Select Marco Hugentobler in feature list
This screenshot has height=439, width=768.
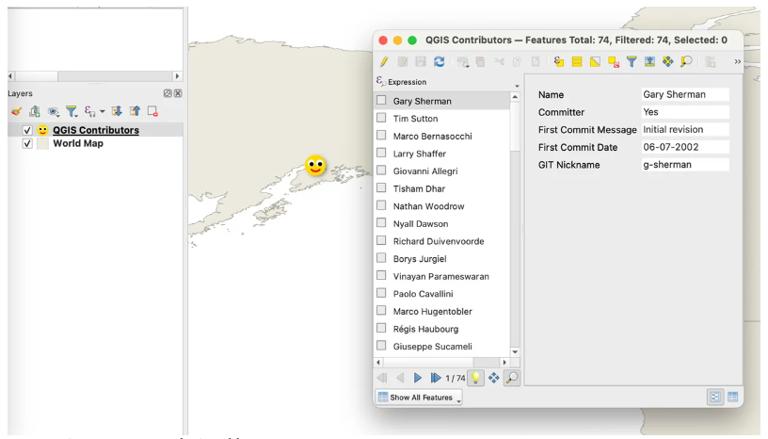click(432, 312)
